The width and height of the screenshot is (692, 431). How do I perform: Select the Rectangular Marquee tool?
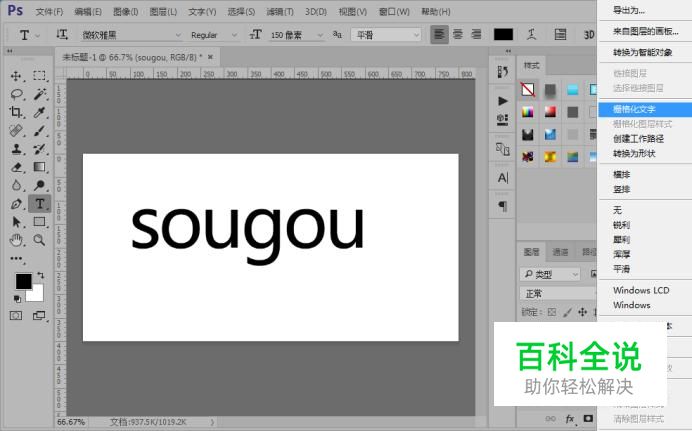point(40,76)
